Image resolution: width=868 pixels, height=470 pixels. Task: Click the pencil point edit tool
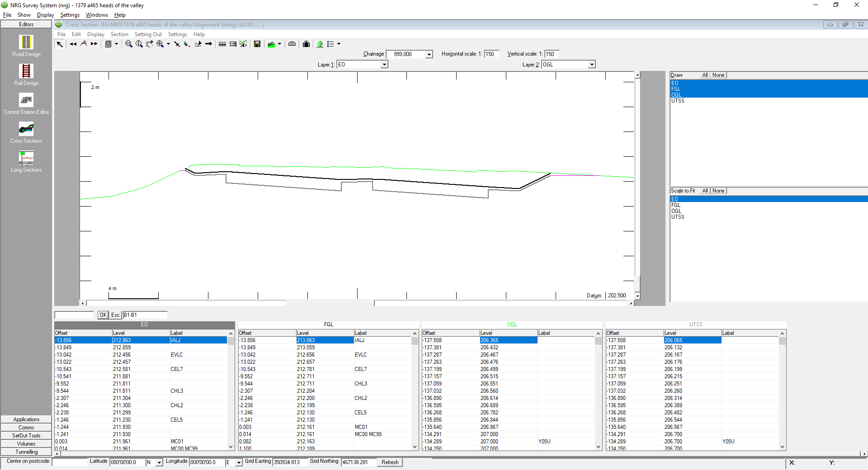click(x=187, y=44)
